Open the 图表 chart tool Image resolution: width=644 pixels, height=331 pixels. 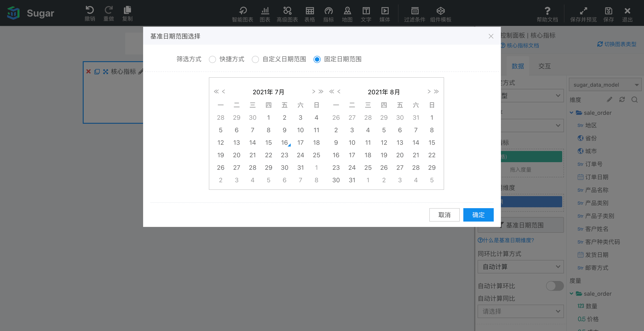click(265, 14)
